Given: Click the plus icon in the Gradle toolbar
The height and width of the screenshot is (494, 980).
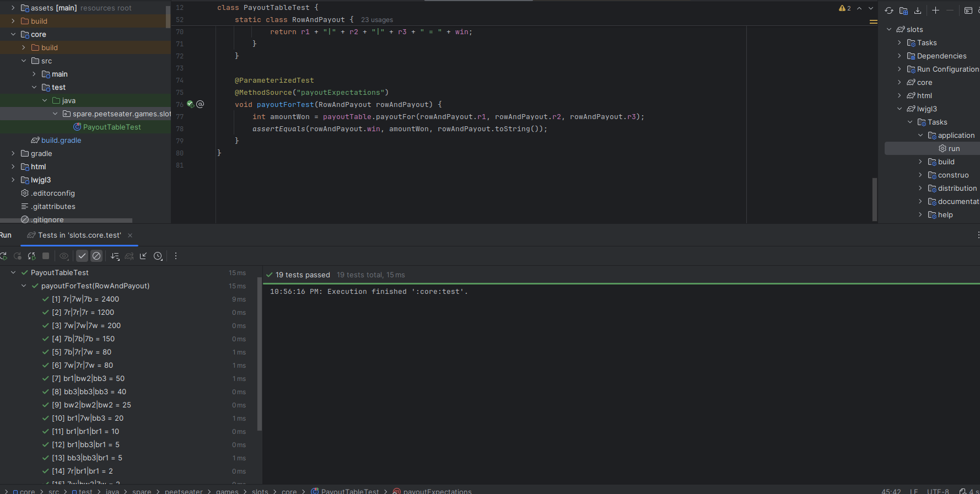Looking at the screenshot, I should pyautogui.click(x=935, y=10).
